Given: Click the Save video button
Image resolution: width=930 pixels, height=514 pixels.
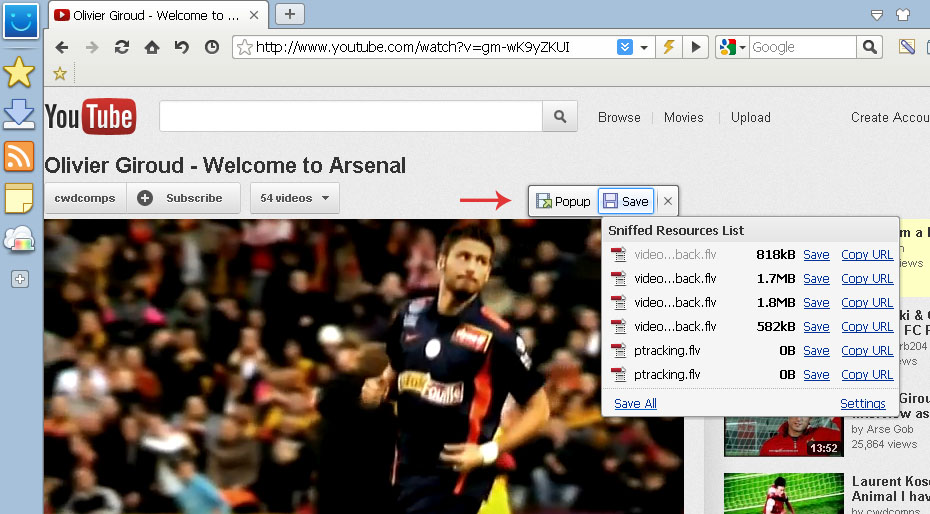Looking at the screenshot, I should tap(626, 202).
